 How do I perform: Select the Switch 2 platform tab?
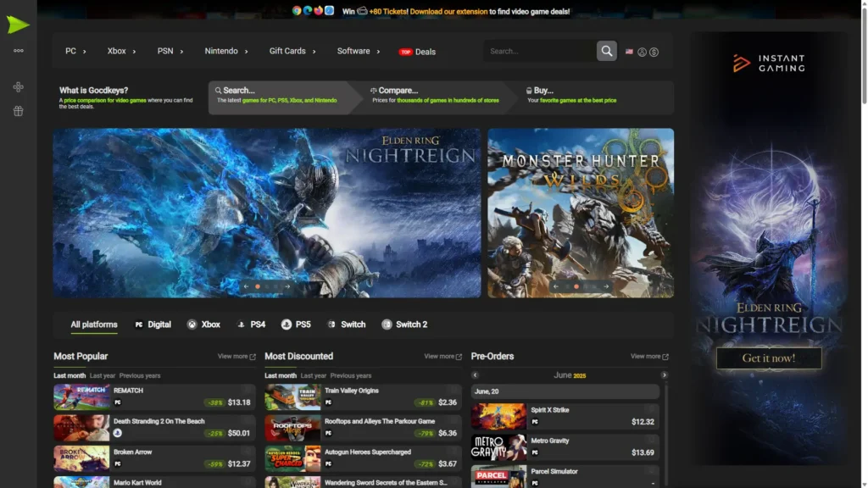point(404,324)
